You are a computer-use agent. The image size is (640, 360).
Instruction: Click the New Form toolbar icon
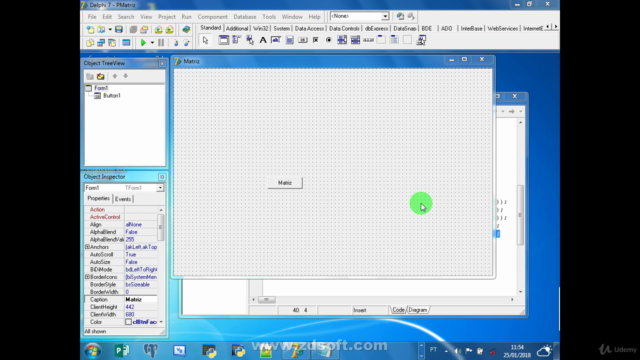point(126,42)
